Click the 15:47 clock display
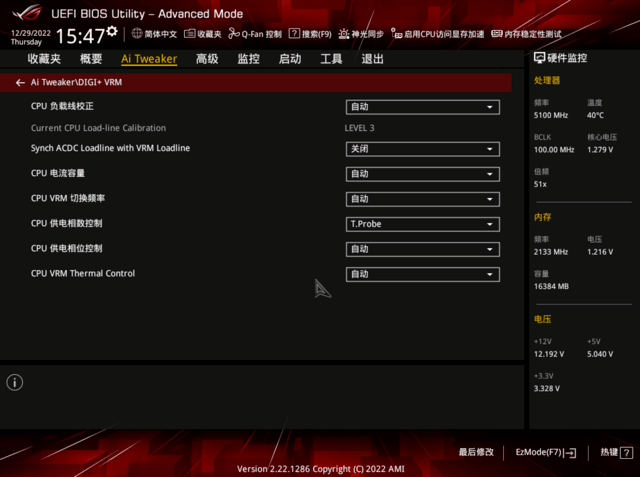Image resolution: width=640 pixels, height=477 pixels. point(80,35)
